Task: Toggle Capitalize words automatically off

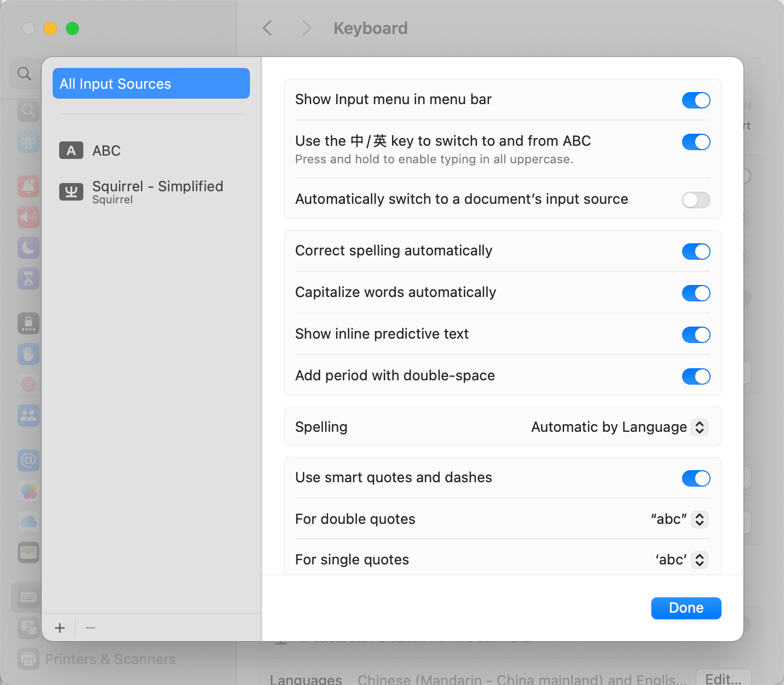Action: click(696, 293)
